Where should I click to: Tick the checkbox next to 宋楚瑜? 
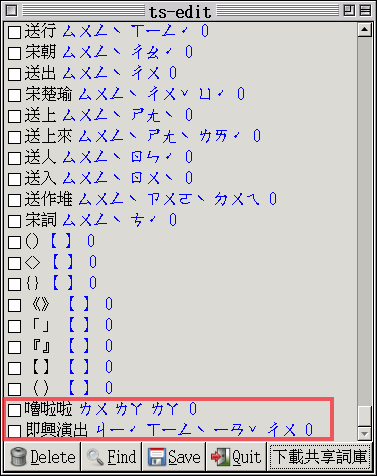coord(14,95)
